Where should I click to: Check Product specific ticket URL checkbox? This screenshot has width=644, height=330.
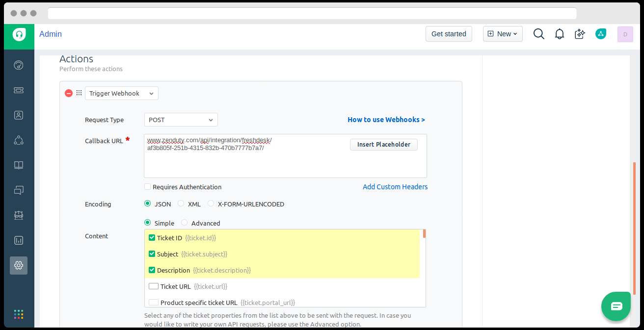[x=154, y=303]
